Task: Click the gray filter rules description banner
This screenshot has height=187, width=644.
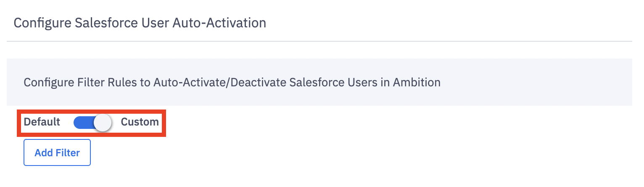Action: point(319,82)
